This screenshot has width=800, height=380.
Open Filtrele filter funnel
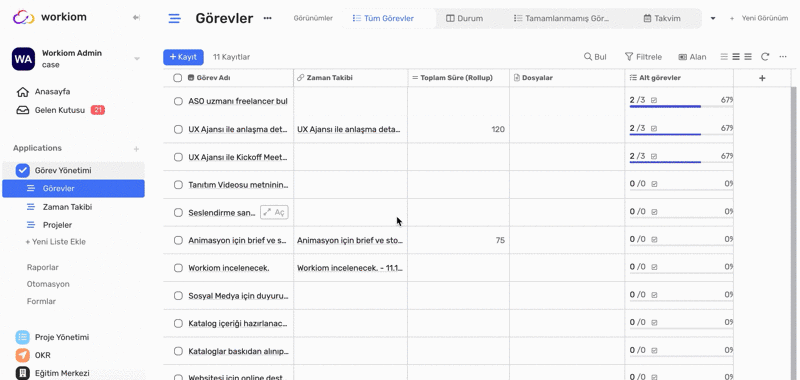point(643,57)
